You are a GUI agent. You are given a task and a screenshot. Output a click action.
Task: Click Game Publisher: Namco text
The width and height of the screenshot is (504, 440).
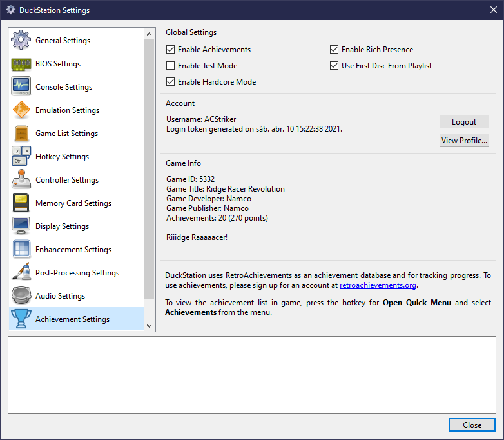pos(208,208)
